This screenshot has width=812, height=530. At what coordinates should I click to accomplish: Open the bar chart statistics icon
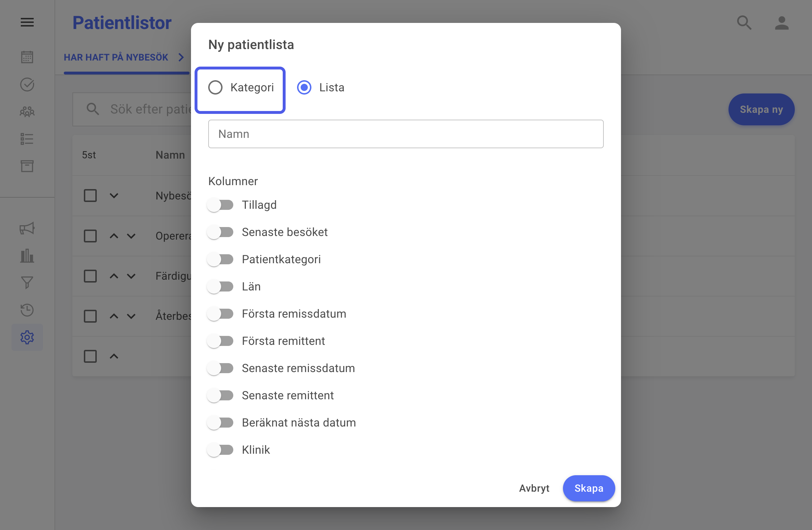pos(27,256)
